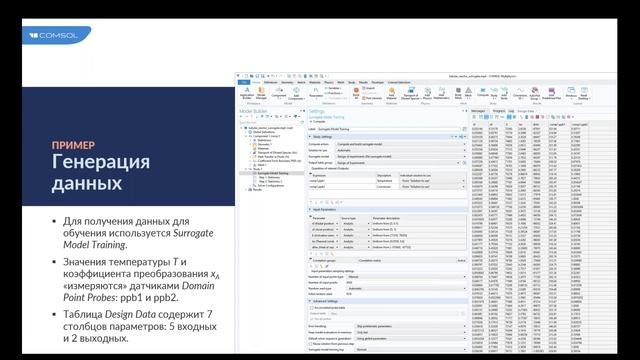Open the Compute action dropdown
This screenshot has height=360, width=640.
(x=400, y=144)
